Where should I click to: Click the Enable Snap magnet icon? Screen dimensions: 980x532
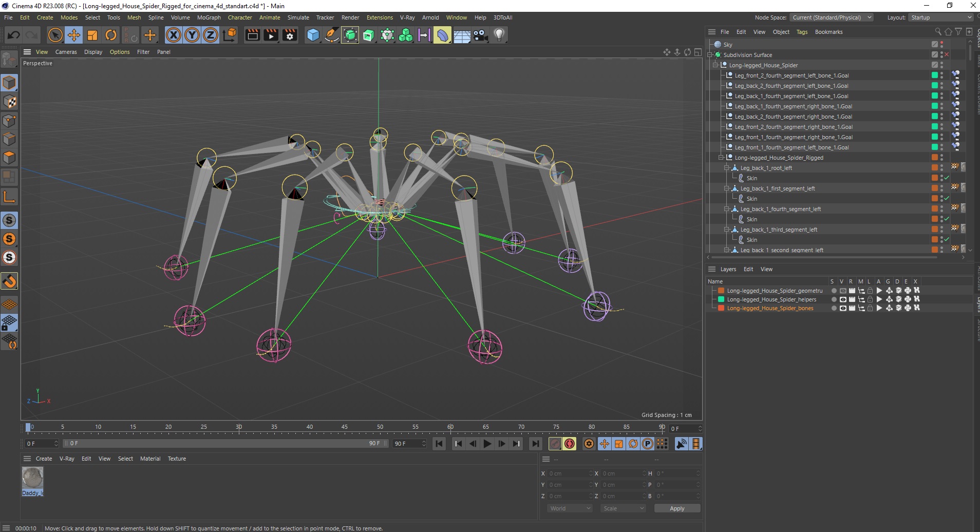[x=10, y=281]
